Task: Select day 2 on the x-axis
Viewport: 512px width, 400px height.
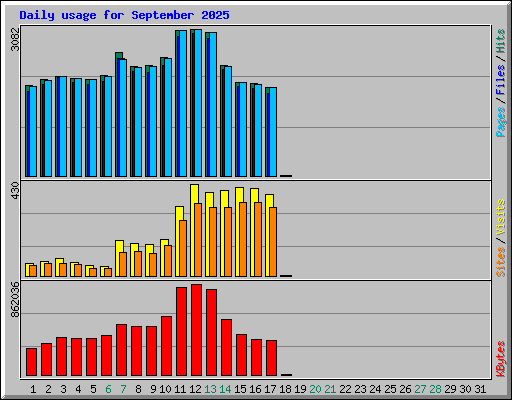Action: point(48,389)
